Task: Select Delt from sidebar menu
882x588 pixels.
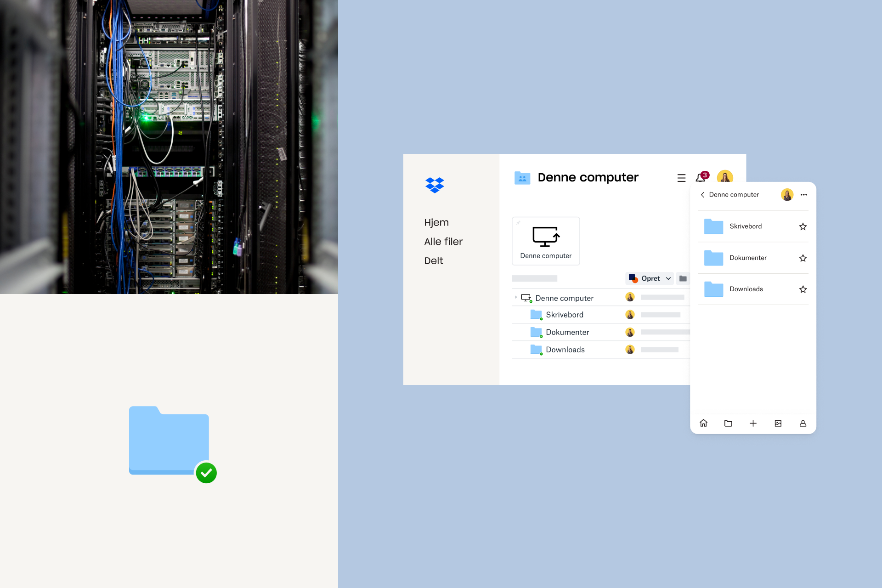Action: (x=434, y=260)
